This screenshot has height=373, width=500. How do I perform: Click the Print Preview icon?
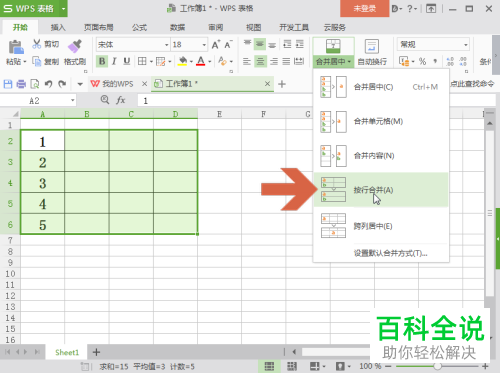[x=35, y=84]
